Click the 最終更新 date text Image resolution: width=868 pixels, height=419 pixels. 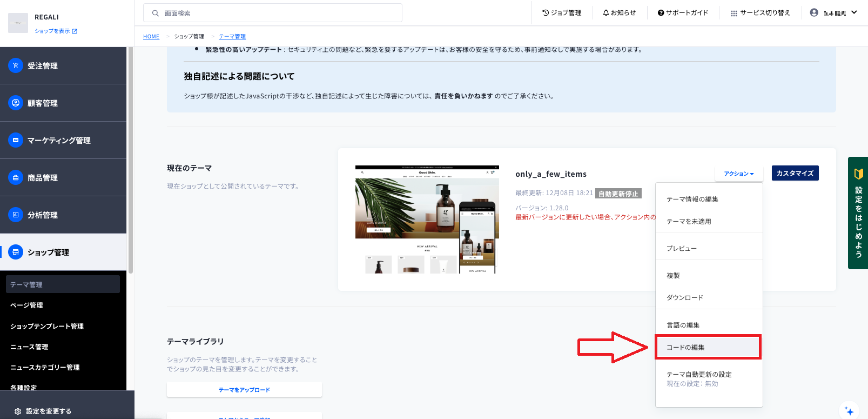pos(554,193)
